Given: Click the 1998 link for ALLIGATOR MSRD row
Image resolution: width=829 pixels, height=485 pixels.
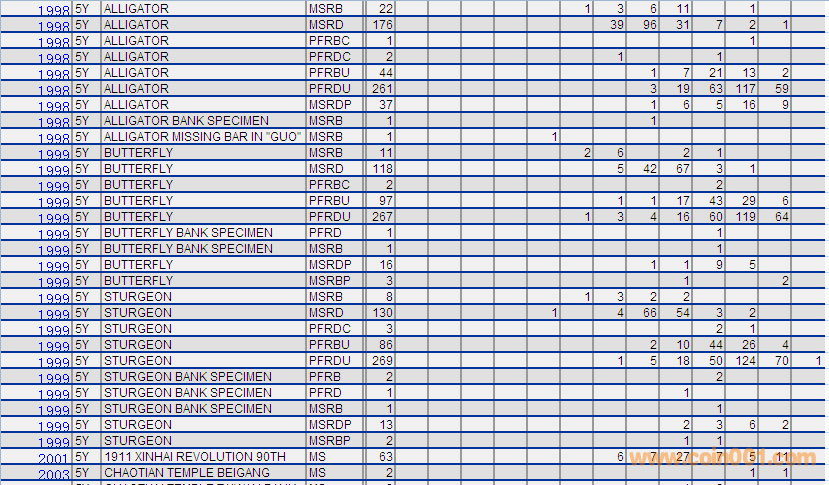Looking at the screenshot, I should coord(54,27).
